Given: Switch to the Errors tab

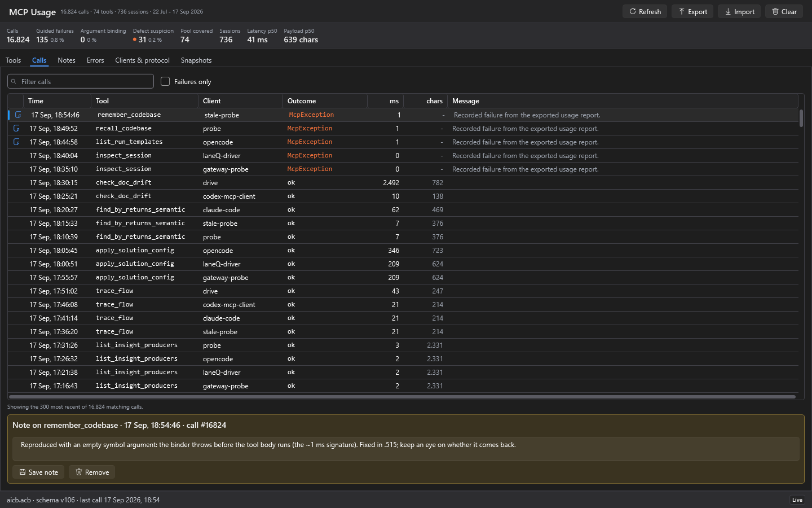Looking at the screenshot, I should (95, 60).
